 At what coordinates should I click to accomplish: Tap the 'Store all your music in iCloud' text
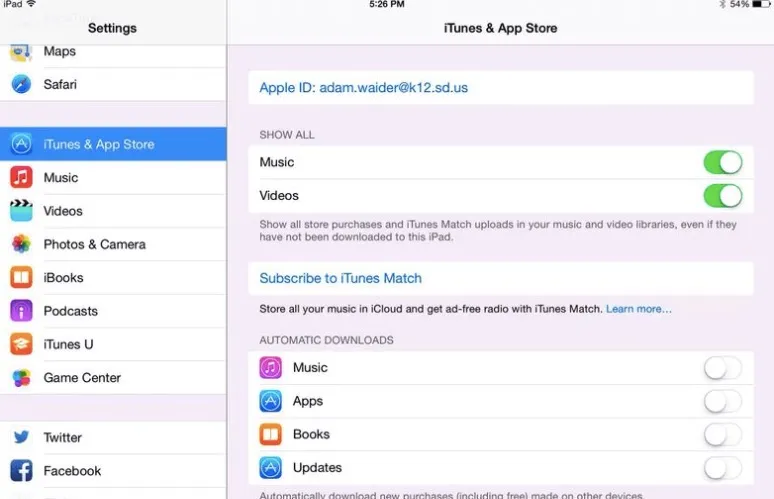tap(430, 309)
